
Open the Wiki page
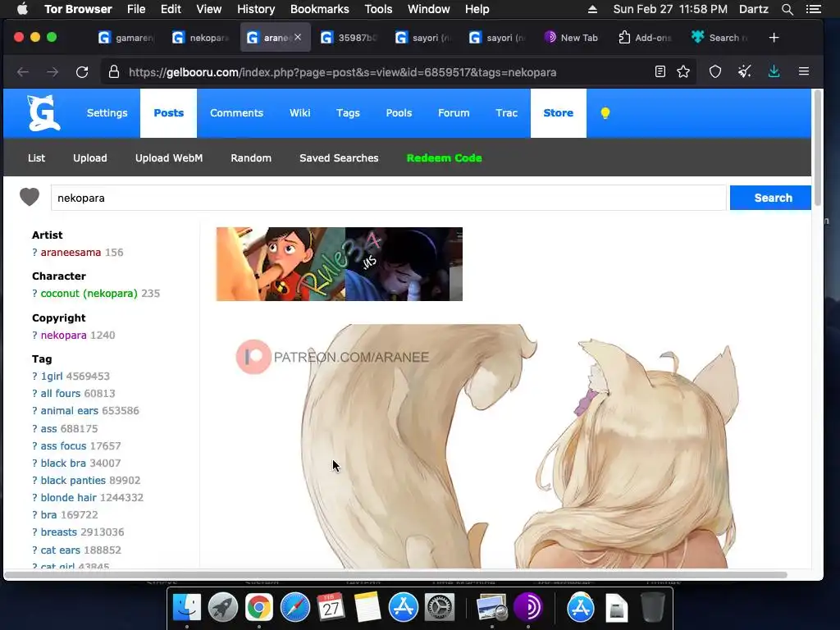pyautogui.click(x=299, y=113)
